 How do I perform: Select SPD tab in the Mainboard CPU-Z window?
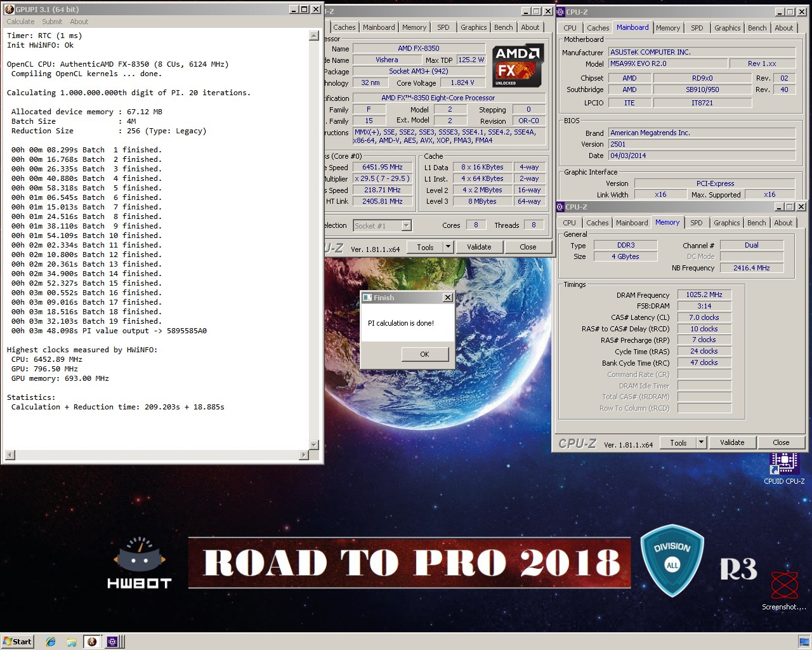pos(697,28)
